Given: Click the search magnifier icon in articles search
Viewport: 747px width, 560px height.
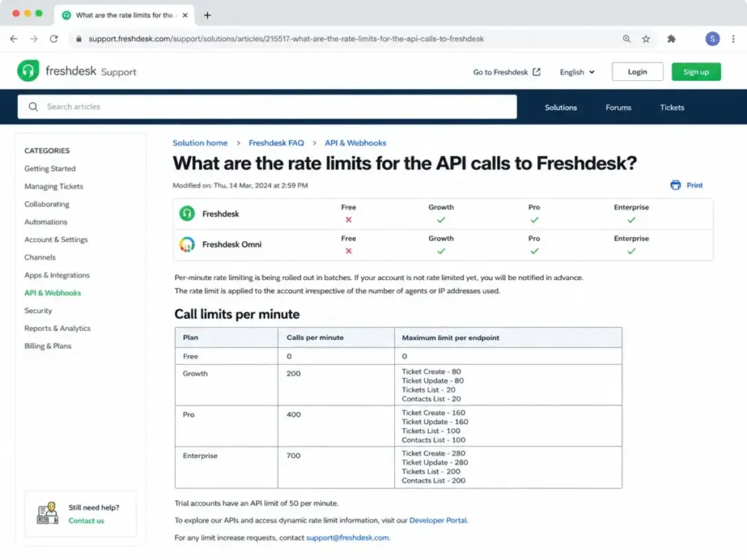Looking at the screenshot, I should coord(33,106).
